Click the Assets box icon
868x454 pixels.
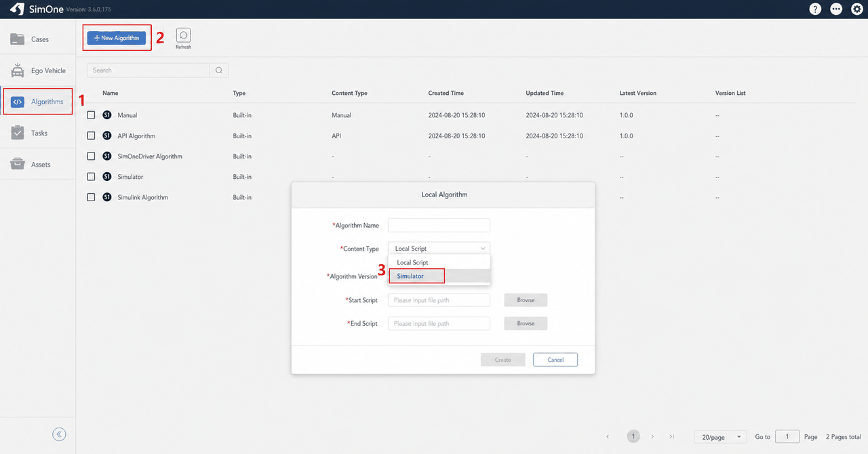(x=18, y=164)
